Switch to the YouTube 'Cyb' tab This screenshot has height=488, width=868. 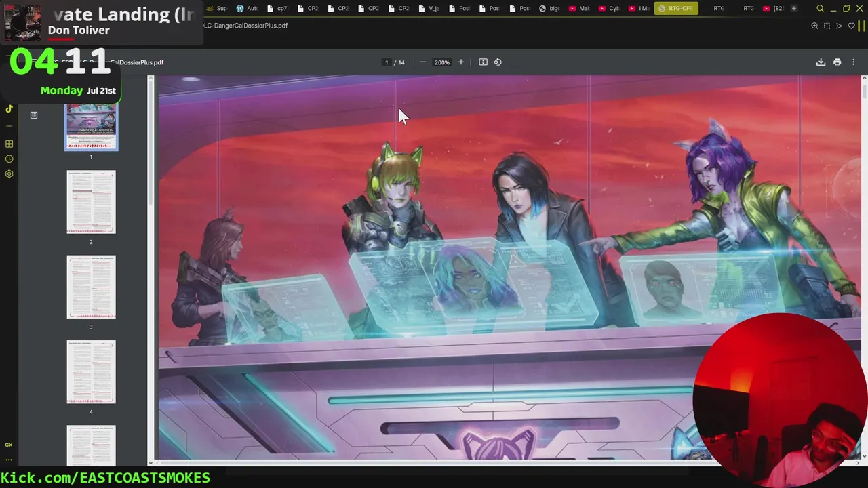coord(610,8)
